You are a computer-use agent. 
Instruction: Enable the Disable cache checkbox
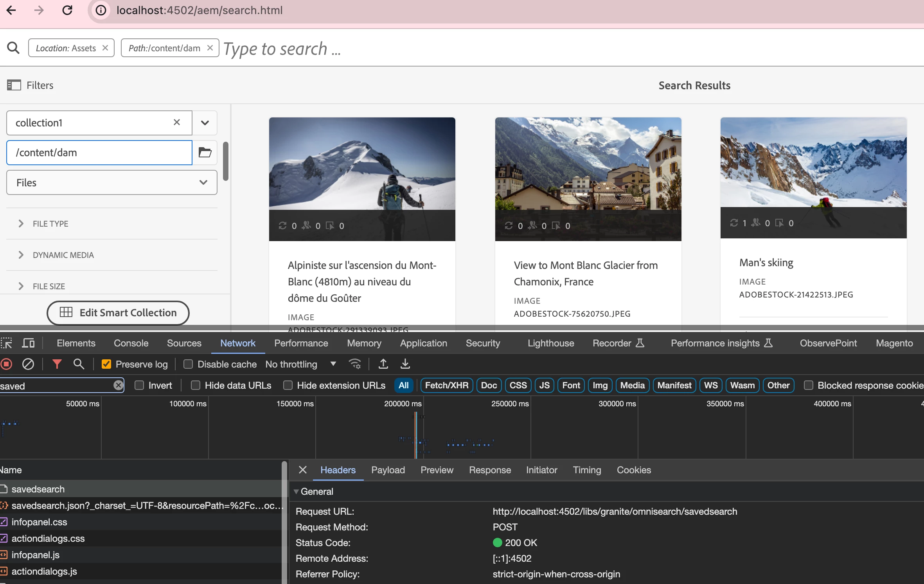(x=188, y=364)
